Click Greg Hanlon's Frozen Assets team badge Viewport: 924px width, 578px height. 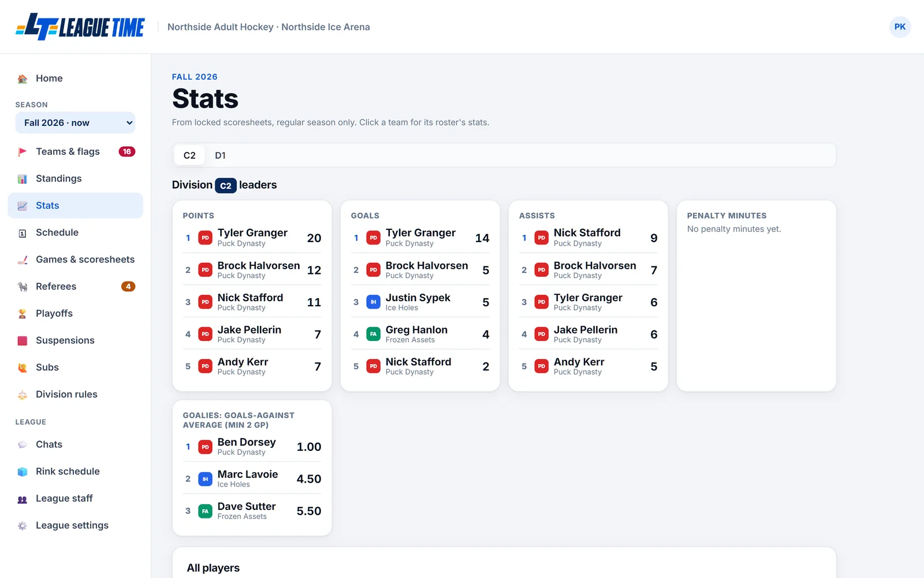tap(373, 334)
